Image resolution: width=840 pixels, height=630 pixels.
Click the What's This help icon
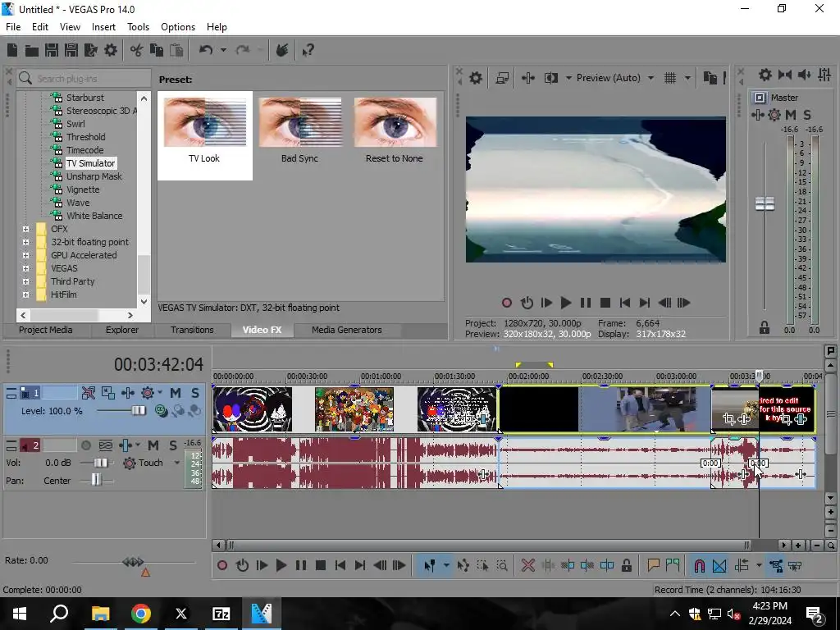308,50
